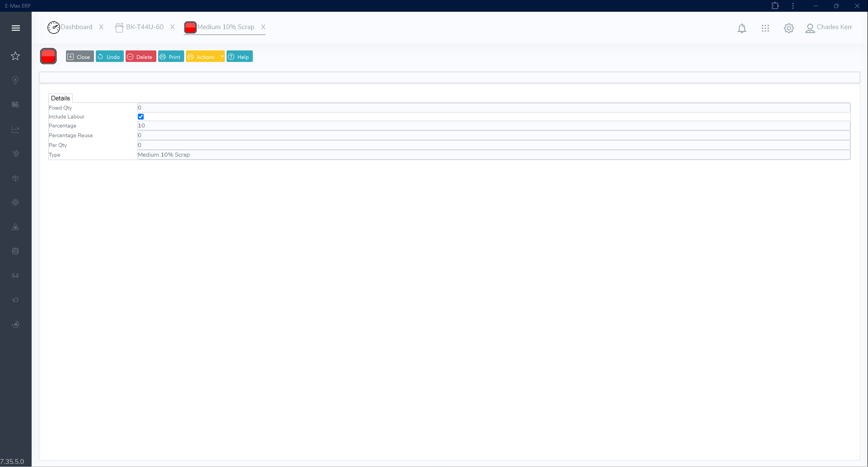Screen dimensions: 868x467
Task: Select the BK-T44U-60 tab
Action: (x=144, y=27)
